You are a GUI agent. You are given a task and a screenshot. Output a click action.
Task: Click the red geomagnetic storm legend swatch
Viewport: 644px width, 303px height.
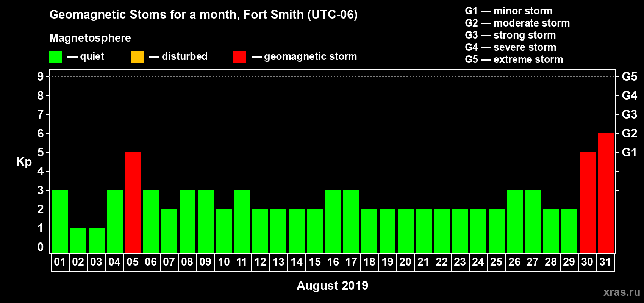239,57
